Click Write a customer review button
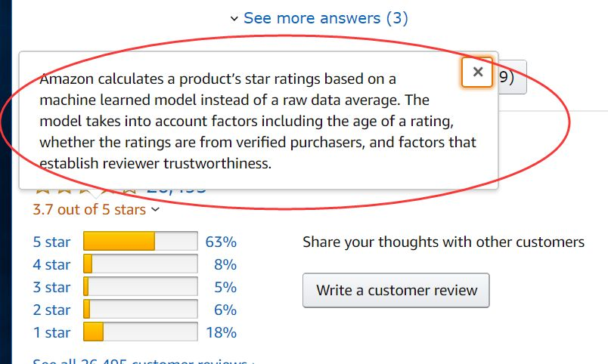The image size is (608, 364). click(396, 291)
